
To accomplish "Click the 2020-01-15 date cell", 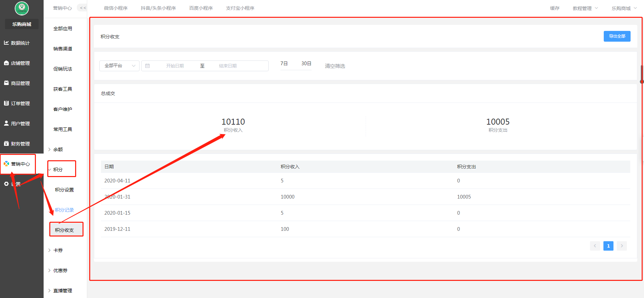I will (x=117, y=213).
